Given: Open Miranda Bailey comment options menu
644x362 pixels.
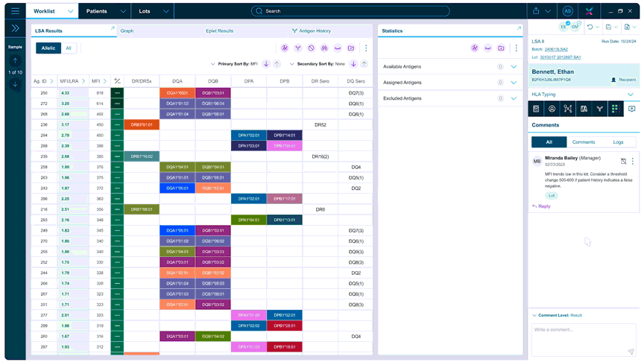Looking at the screenshot, I should (633, 161).
